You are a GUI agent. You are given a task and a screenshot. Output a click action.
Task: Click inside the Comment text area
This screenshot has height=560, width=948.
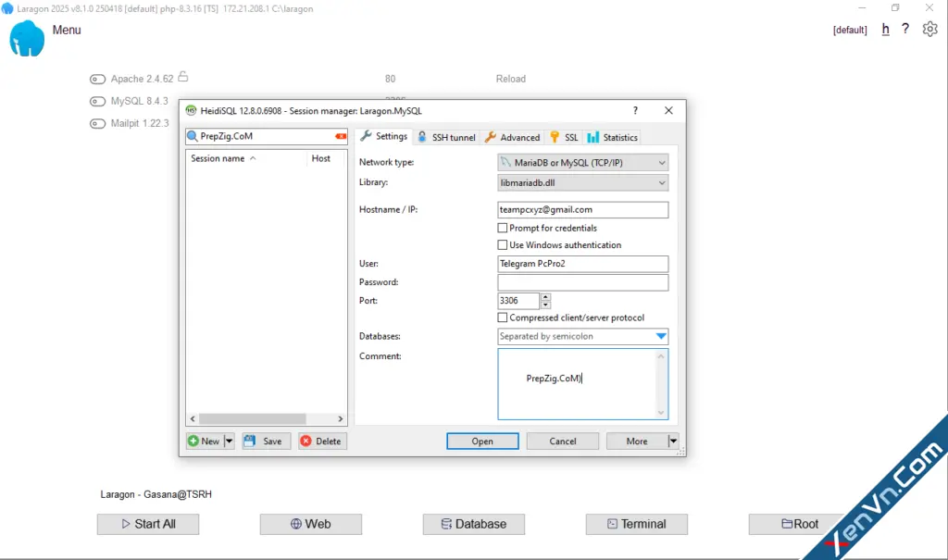577,384
